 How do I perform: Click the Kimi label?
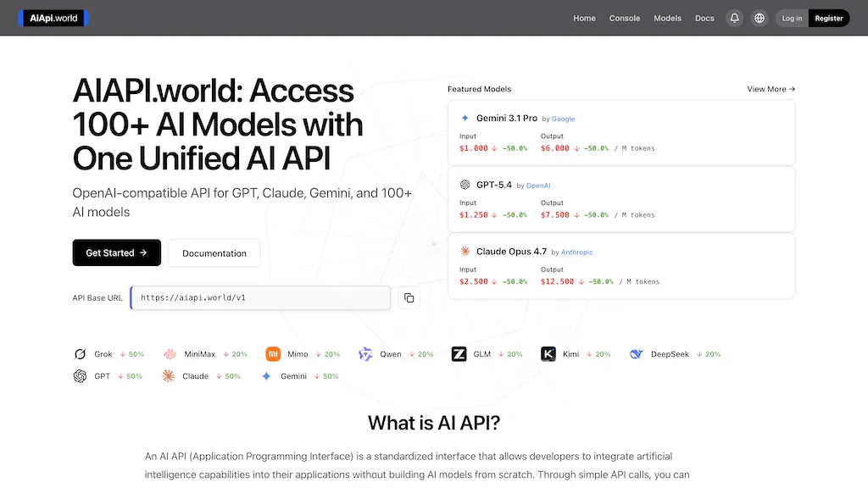pyautogui.click(x=570, y=354)
